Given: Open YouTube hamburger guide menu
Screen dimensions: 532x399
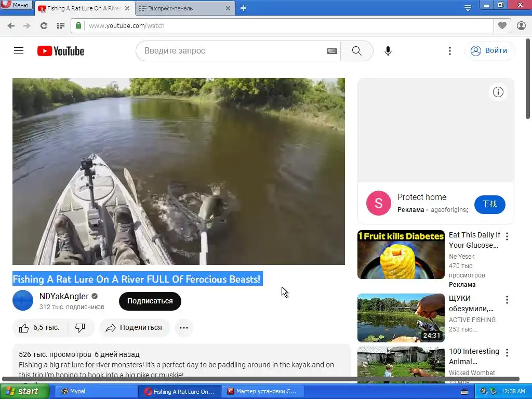Looking at the screenshot, I should click(x=19, y=51).
